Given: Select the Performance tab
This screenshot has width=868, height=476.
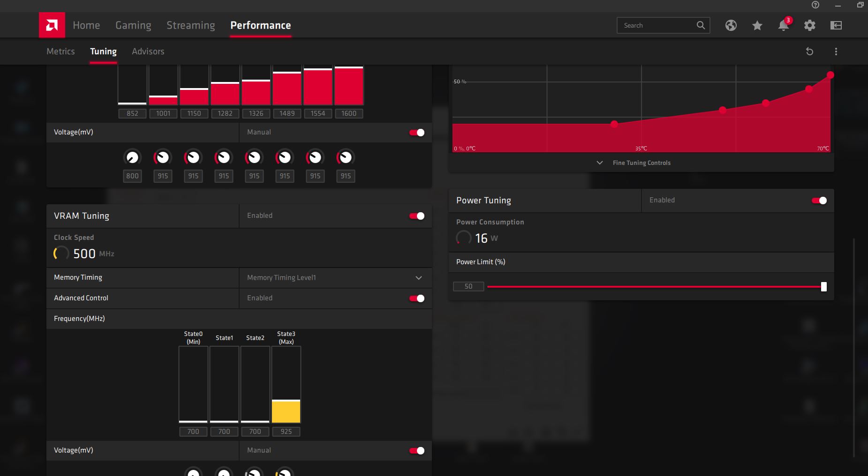Looking at the screenshot, I should pyautogui.click(x=260, y=25).
